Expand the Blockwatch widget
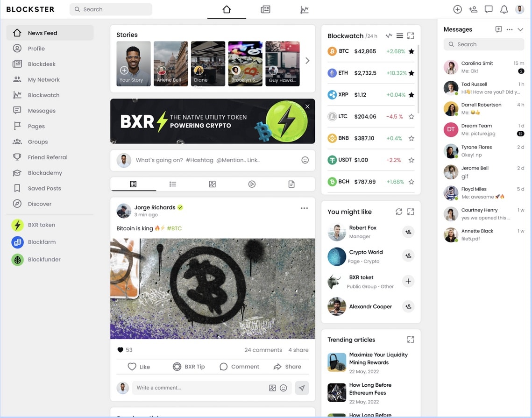The width and height of the screenshot is (532, 418). 411,36
